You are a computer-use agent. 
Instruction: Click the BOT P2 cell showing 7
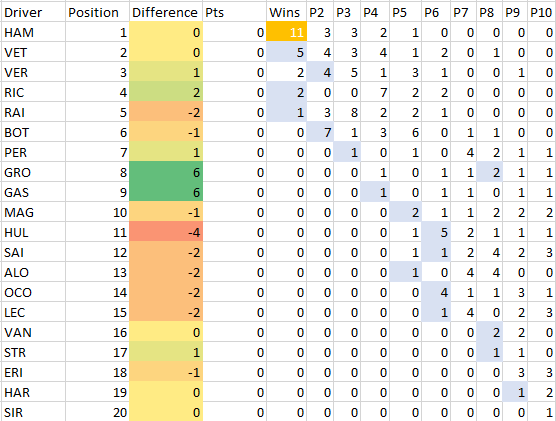click(x=320, y=132)
